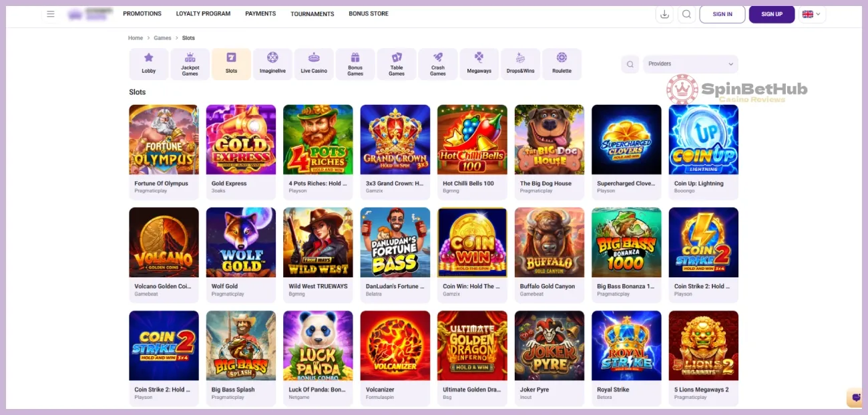Open Luck Of Panda game thumbnail
The width and height of the screenshot is (868, 415).
coord(318,345)
